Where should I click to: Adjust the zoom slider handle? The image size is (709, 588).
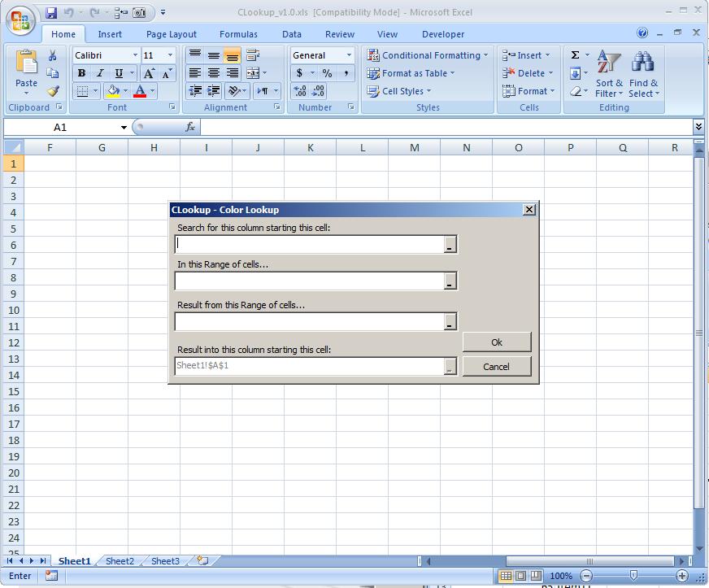tap(633, 575)
